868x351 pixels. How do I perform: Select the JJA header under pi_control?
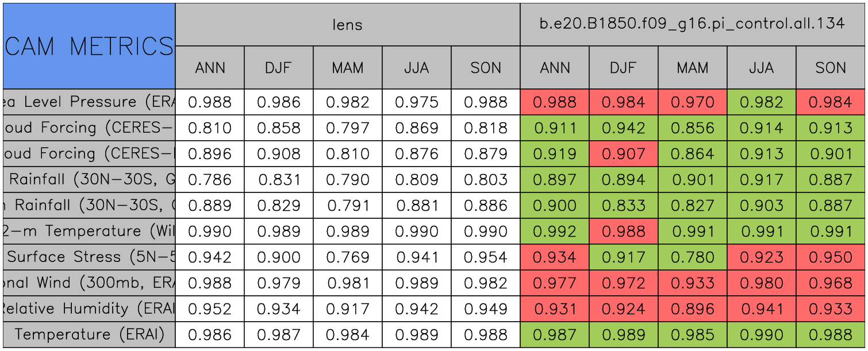pos(761,68)
